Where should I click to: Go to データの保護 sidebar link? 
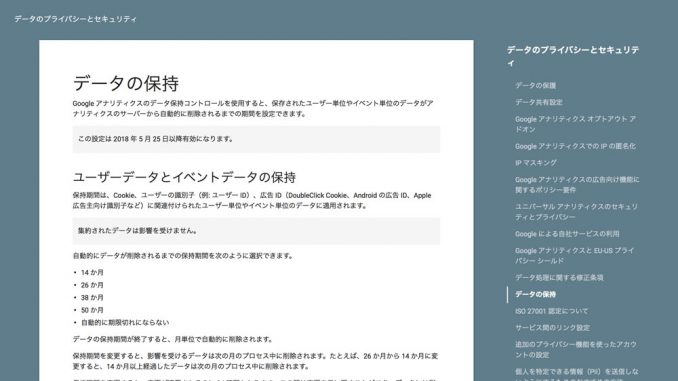(x=535, y=86)
